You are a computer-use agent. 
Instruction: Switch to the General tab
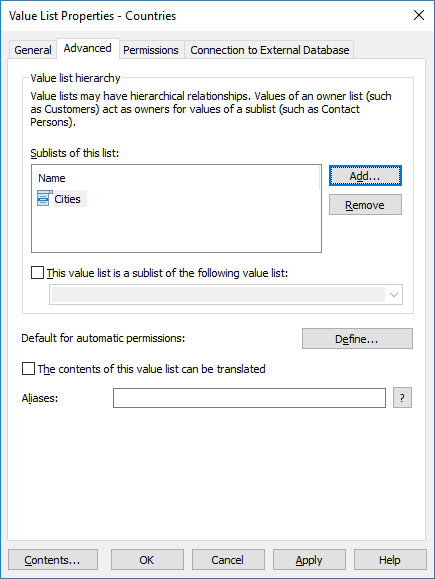pyautogui.click(x=32, y=50)
